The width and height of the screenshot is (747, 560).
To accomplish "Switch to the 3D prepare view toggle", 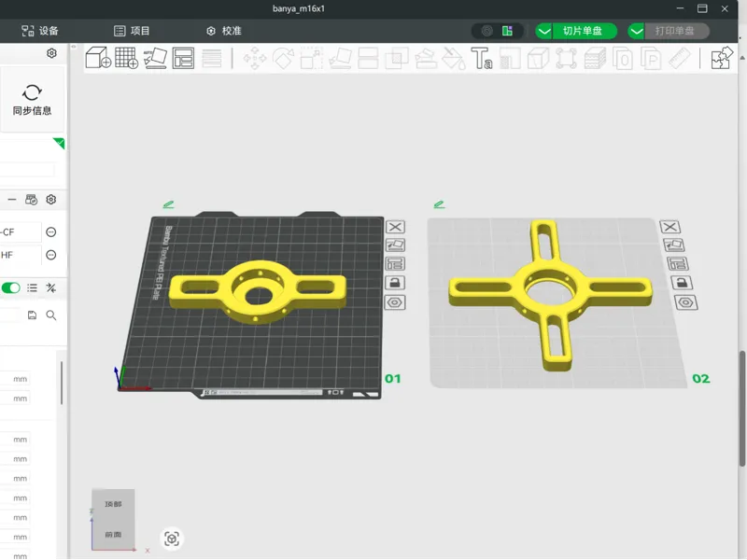I will point(486,31).
